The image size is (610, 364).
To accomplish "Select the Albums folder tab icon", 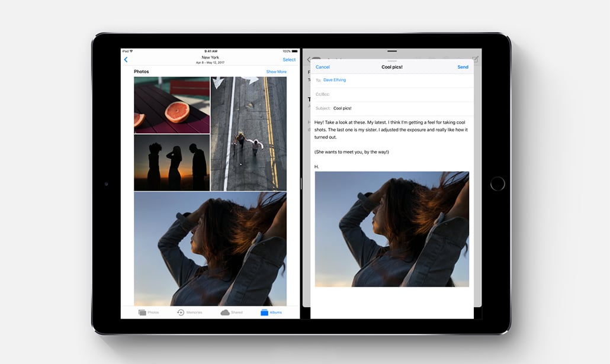I will (264, 313).
